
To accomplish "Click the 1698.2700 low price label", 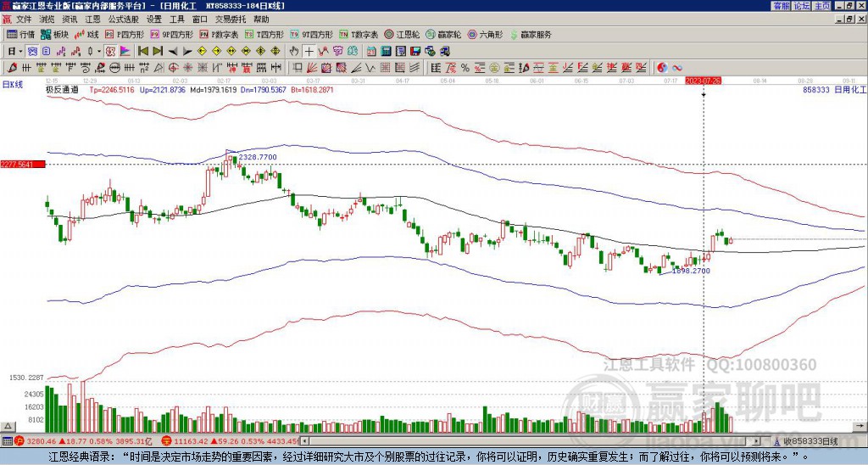I will click(691, 271).
